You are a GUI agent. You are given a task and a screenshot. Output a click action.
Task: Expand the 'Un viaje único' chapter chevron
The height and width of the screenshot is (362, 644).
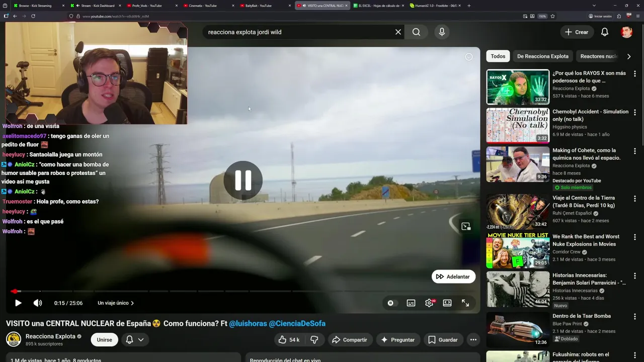[x=132, y=303]
